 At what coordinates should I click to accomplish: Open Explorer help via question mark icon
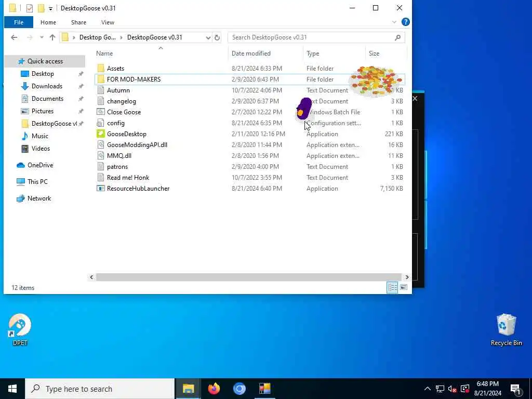point(405,22)
